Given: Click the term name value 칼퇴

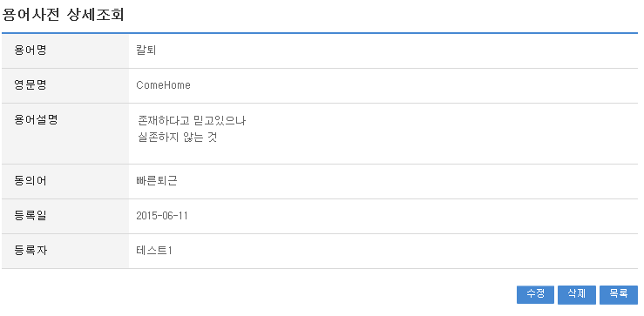Looking at the screenshot, I should click(146, 50).
